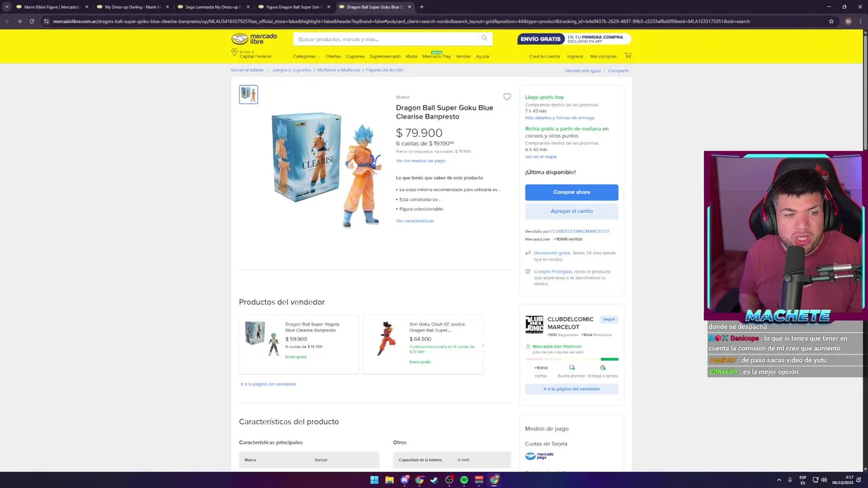
Task: Click Vender uno igual link
Action: point(583,70)
